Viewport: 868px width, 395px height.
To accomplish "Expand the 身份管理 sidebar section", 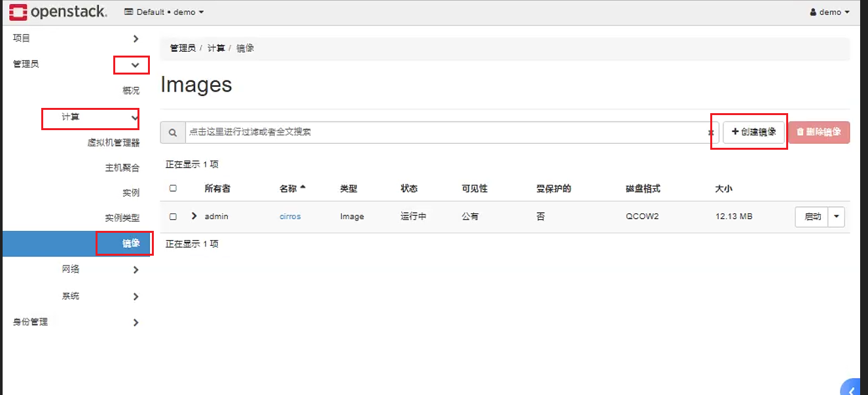I will click(136, 322).
